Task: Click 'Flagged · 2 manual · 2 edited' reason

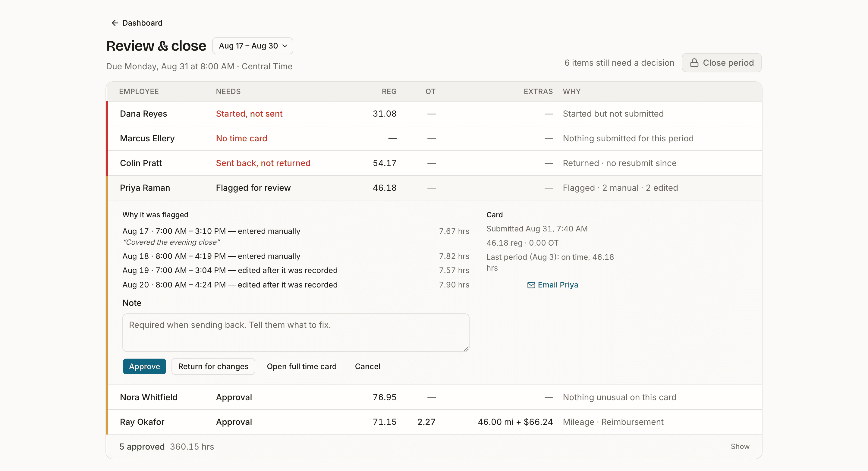Action: click(620, 188)
